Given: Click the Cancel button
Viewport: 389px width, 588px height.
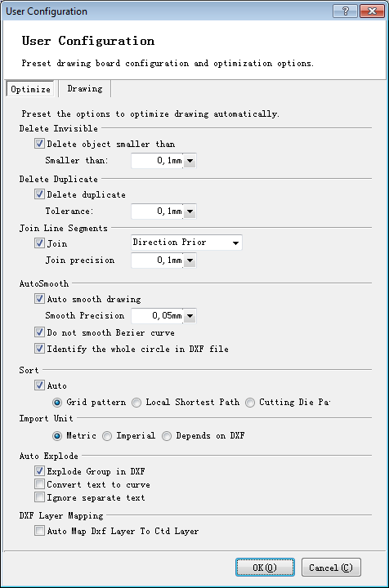Looking at the screenshot, I should (x=331, y=568).
